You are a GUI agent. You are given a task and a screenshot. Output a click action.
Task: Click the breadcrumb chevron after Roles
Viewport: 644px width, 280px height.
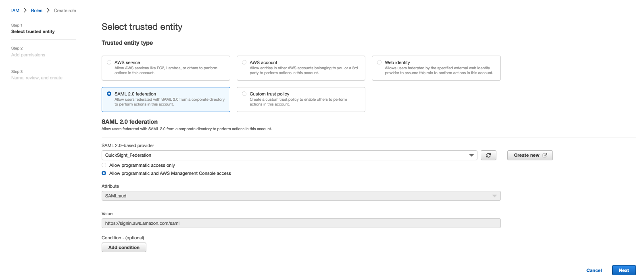click(x=48, y=10)
